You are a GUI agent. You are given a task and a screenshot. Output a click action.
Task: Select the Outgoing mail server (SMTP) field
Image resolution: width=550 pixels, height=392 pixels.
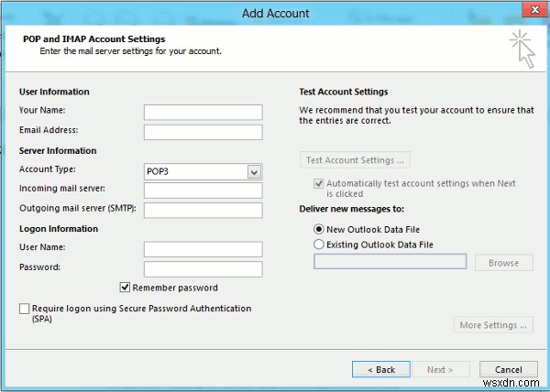[x=203, y=210]
